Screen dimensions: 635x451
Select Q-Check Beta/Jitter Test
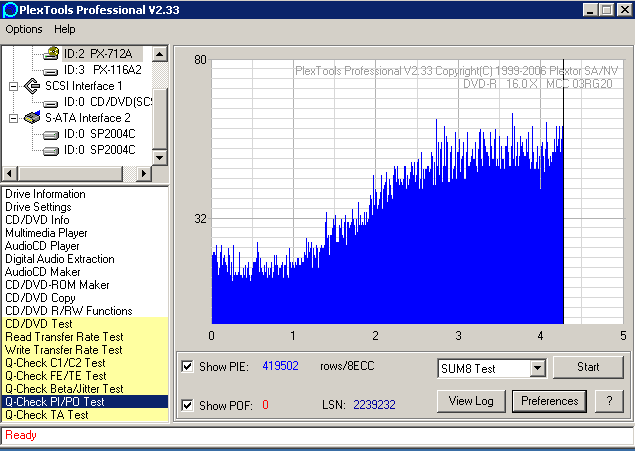(85, 388)
